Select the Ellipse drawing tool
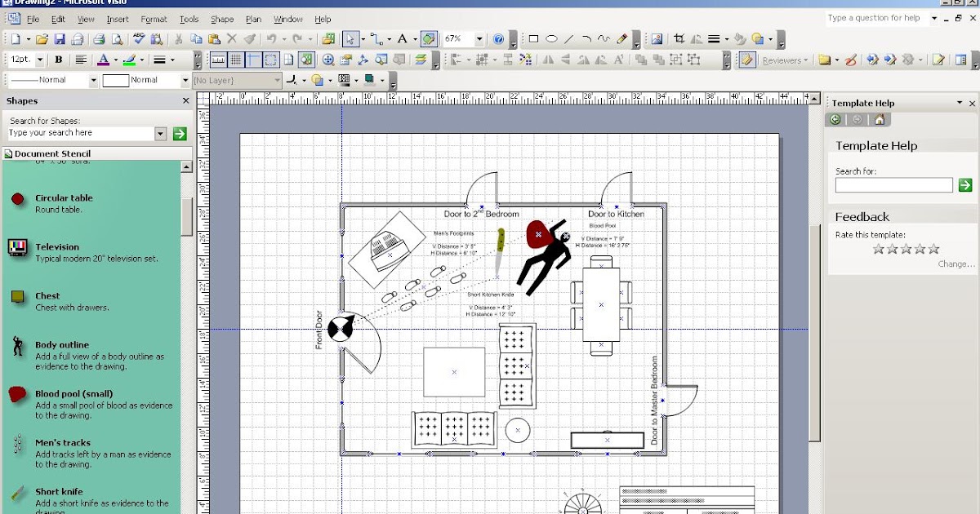 pos(551,38)
